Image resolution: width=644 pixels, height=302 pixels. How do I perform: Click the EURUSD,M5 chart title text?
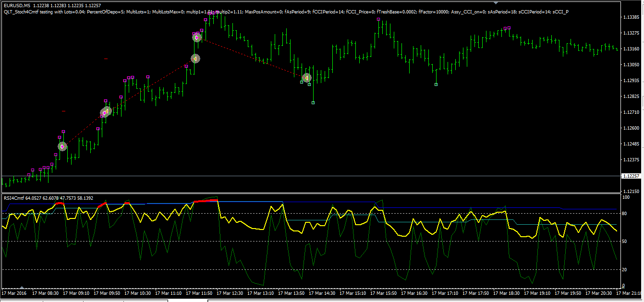pos(17,5)
